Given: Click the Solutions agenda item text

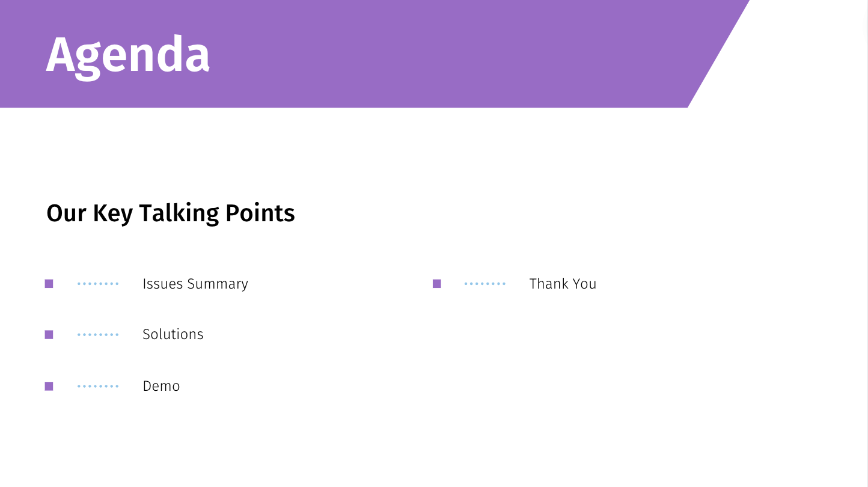Looking at the screenshot, I should click(173, 334).
